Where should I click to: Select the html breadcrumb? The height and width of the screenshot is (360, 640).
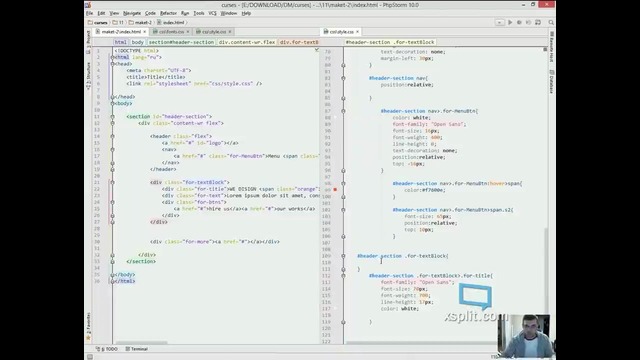point(120,42)
